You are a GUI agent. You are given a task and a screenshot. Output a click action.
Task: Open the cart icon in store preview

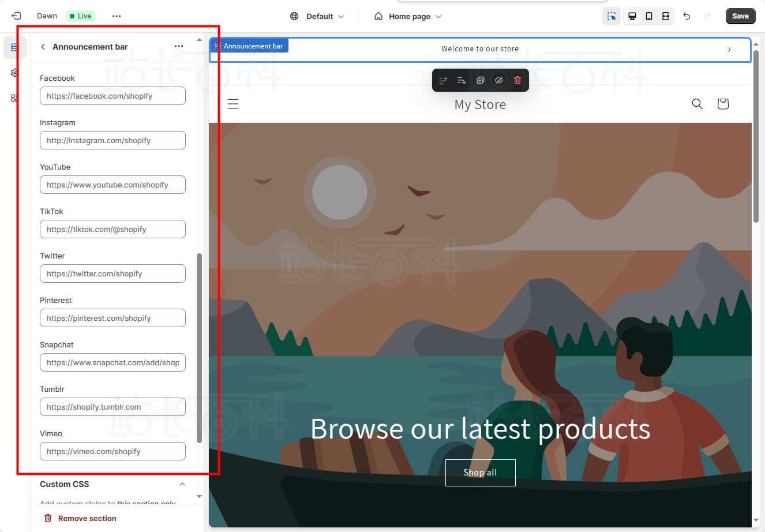pos(723,104)
